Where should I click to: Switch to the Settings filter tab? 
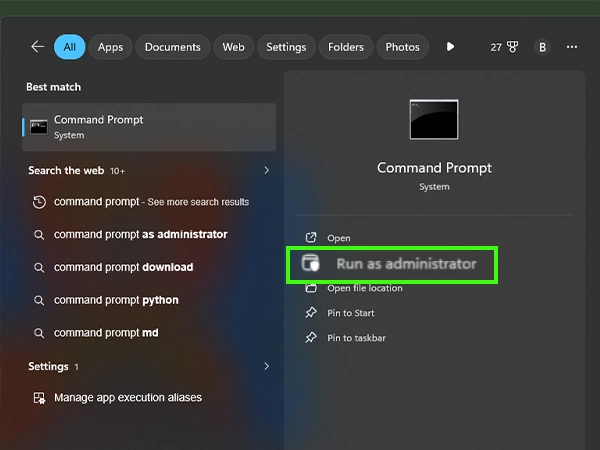coord(286,47)
